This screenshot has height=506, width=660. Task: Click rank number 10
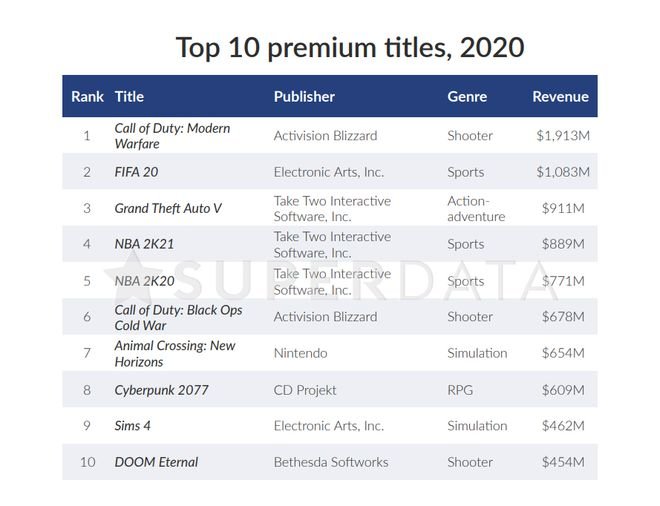coord(88,462)
